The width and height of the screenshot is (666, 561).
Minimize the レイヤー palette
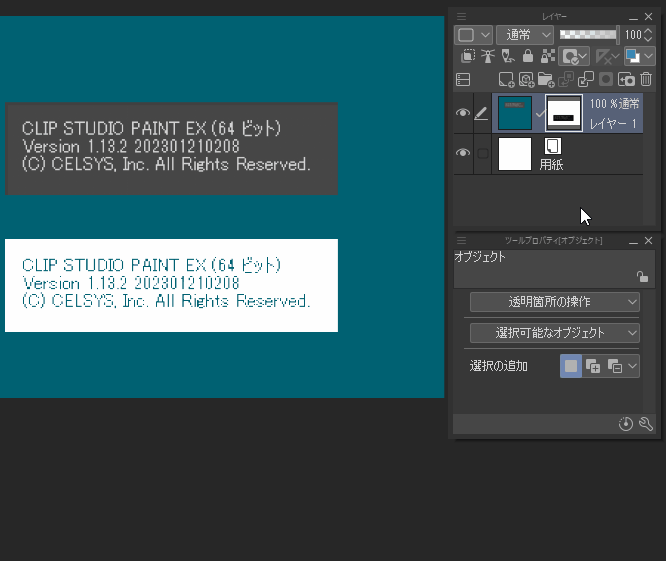[633, 17]
